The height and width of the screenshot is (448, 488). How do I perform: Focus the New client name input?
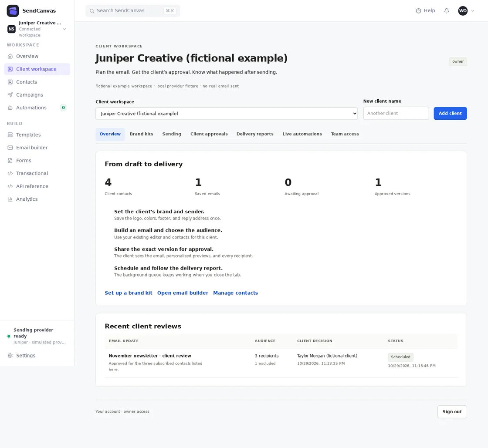(x=396, y=114)
